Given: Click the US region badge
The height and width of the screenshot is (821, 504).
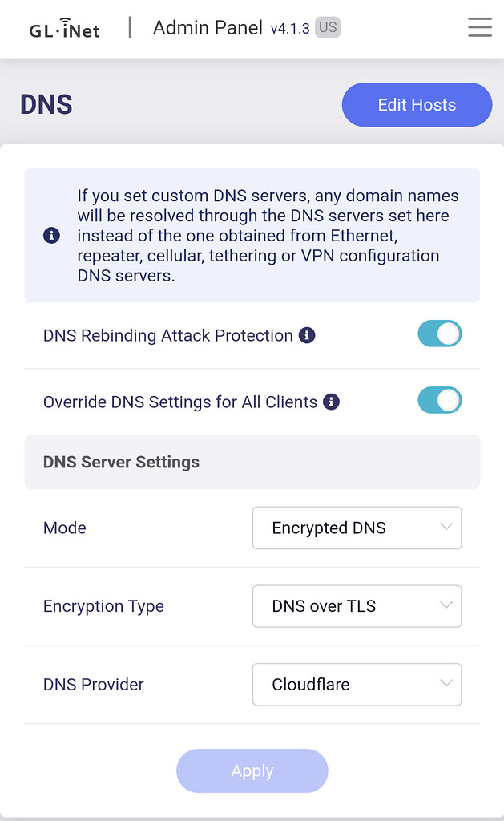Looking at the screenshot, I should click(x=328, y=27).
